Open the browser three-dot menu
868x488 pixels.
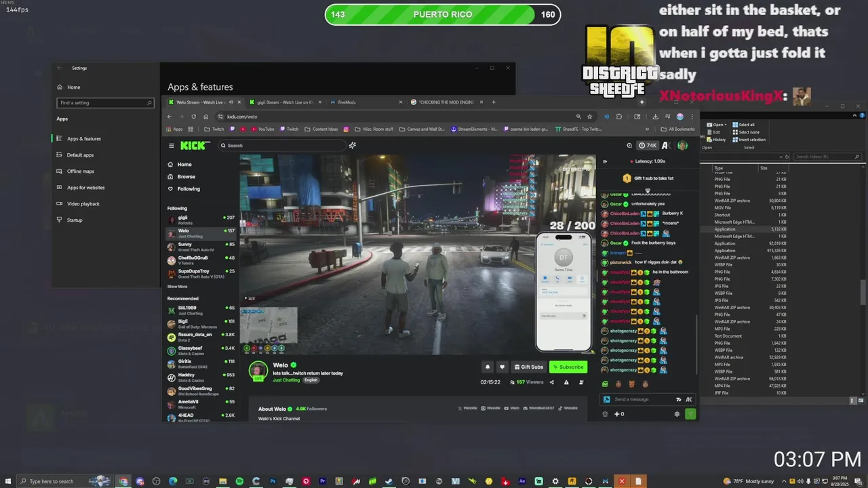coord(692,117)
